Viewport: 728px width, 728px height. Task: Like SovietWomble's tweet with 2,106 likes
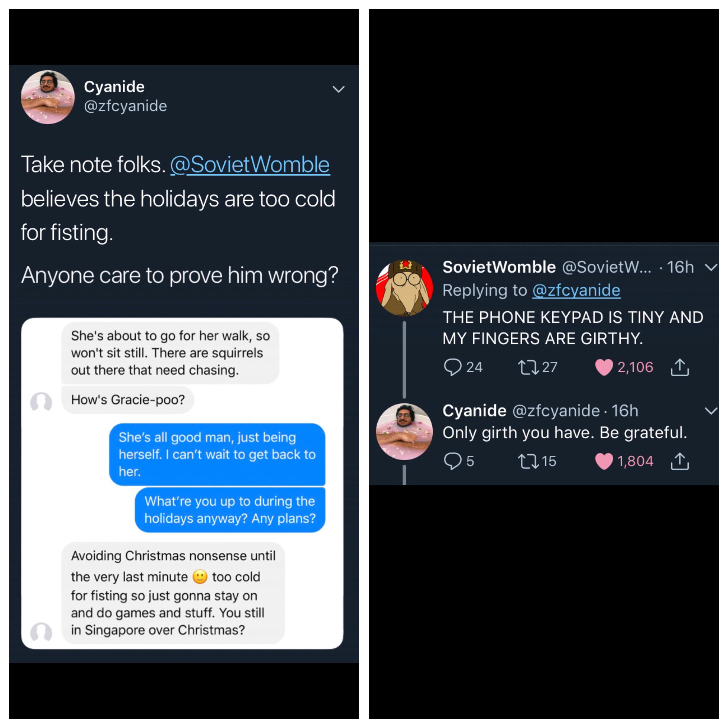pyautogui.click(x=604, y=367)
